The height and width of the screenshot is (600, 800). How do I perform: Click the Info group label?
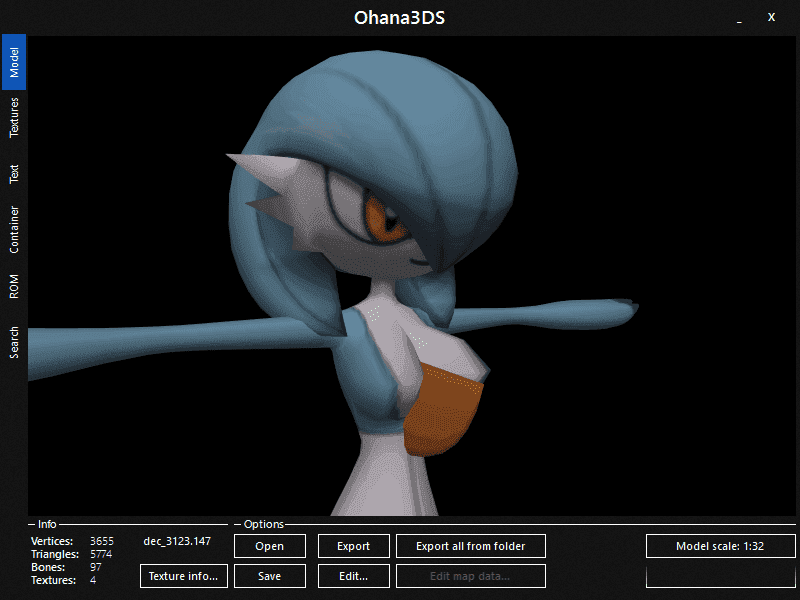[x=47, y=524]
